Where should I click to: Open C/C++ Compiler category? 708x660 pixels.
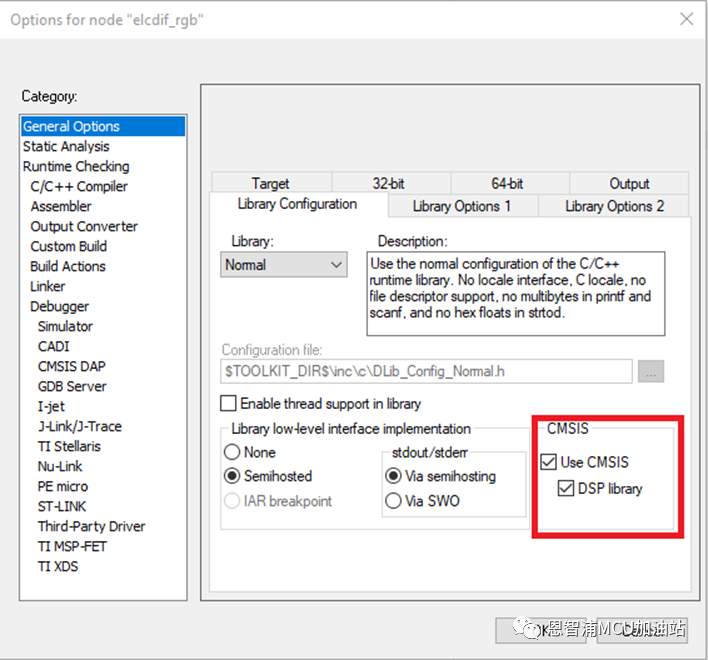pyautogui.click(x=79, y=186)
